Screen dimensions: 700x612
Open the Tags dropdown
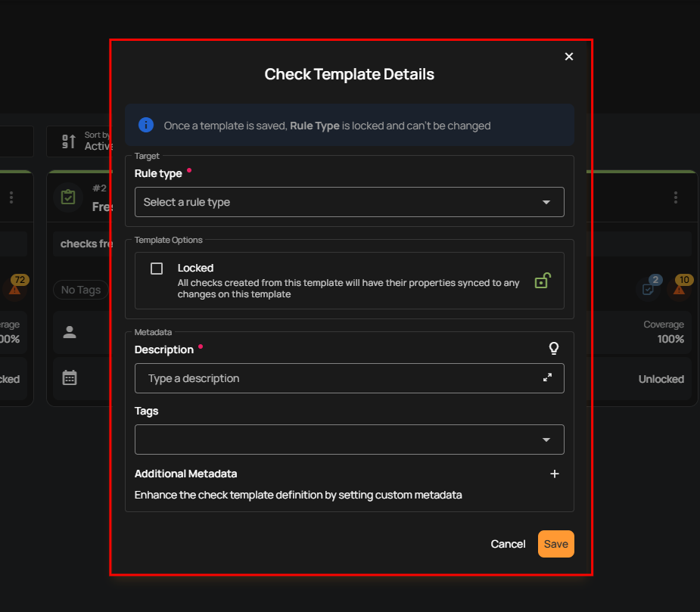point(349,440)
